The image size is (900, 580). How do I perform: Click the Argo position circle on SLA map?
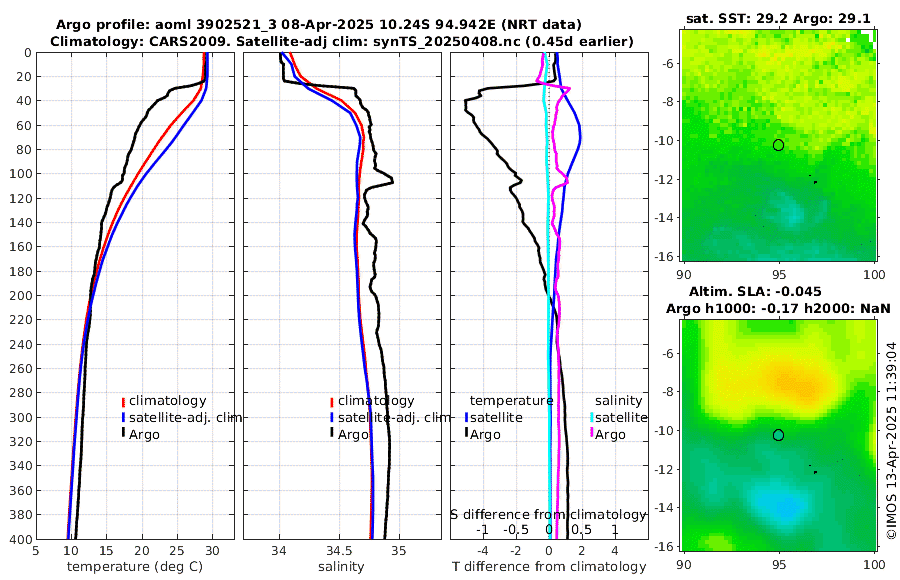tap(778, 435)
